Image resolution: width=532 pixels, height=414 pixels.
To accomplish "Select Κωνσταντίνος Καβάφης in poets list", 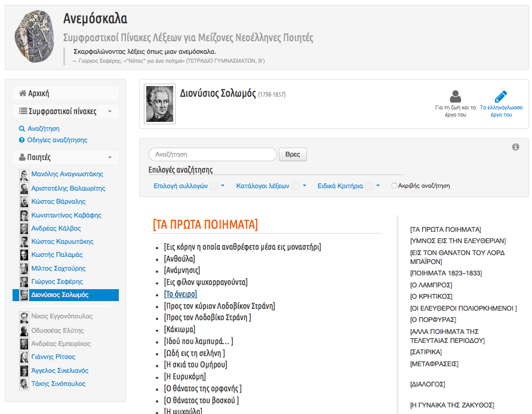I will tap(66, 215).
